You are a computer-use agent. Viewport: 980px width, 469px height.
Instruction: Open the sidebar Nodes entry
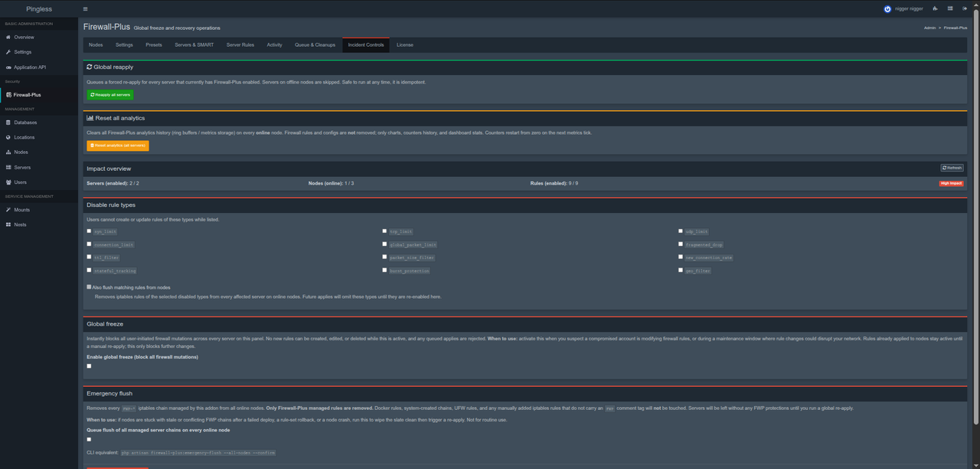[x=38, y=153]
